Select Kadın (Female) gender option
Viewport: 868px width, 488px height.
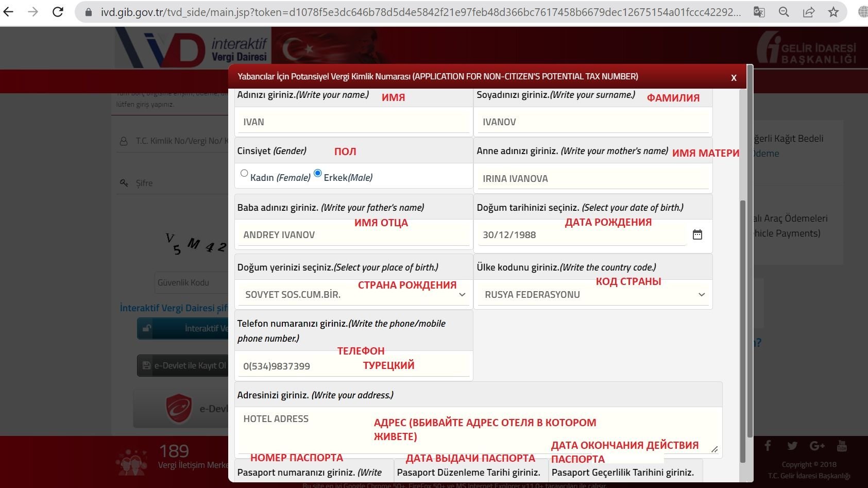(x=244, y=173)
